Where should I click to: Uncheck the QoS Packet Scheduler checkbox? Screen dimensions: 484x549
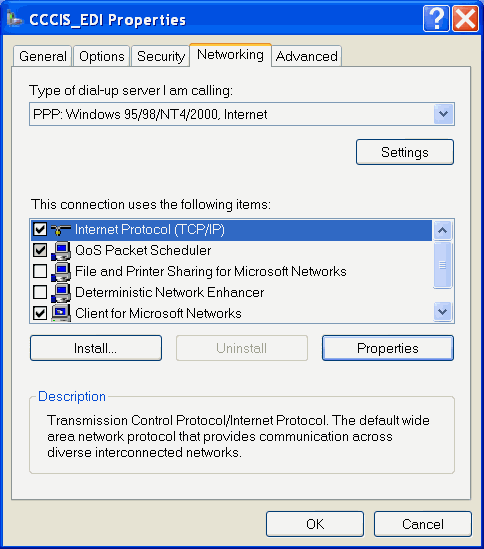(x=40, y=250)
